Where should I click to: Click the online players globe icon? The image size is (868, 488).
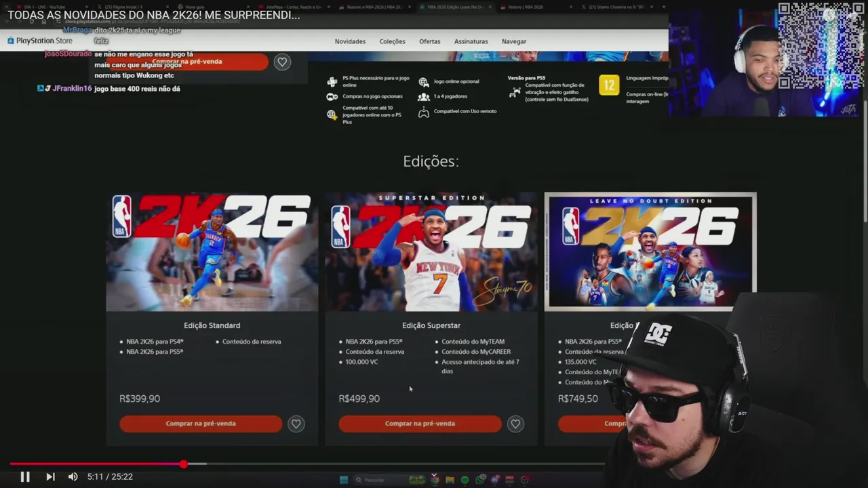(332, 115)
